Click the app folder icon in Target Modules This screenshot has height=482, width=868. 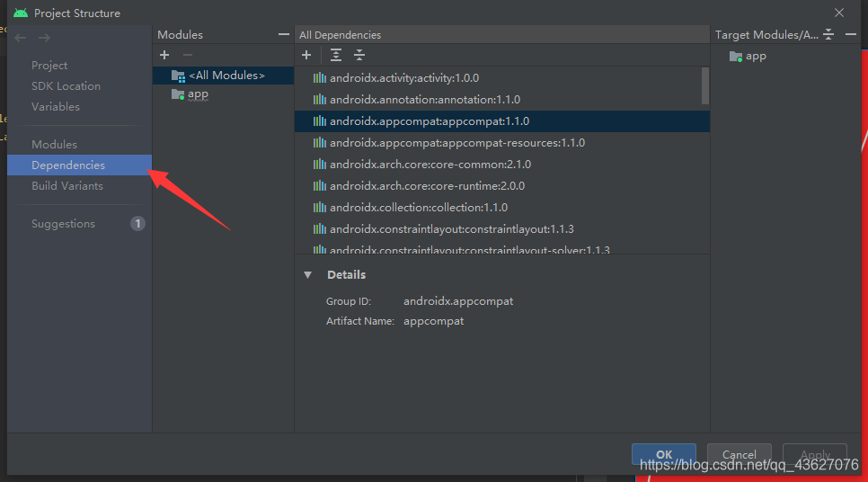click(736, 57)
